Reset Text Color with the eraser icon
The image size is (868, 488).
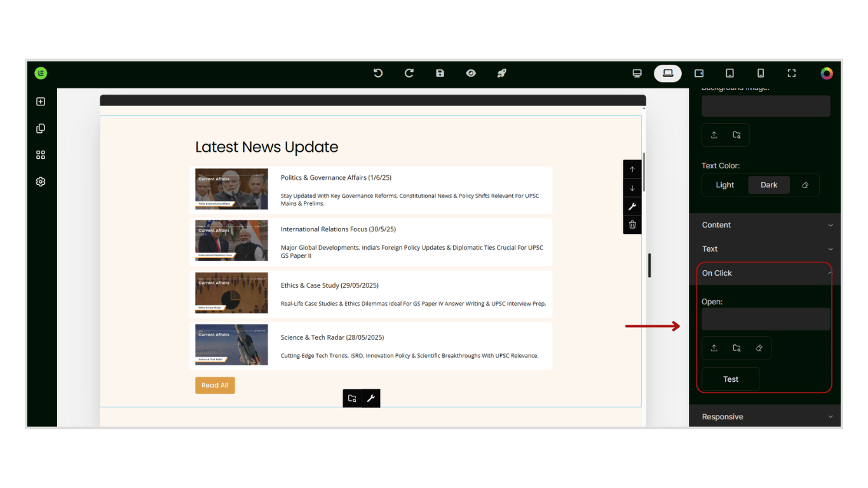point(805,185)
